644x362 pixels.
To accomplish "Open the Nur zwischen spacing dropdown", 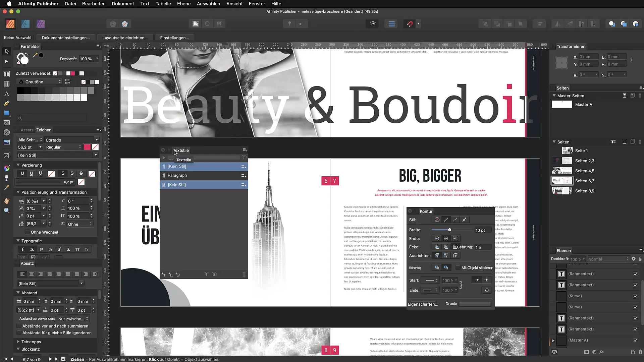I will click(73, 318).
